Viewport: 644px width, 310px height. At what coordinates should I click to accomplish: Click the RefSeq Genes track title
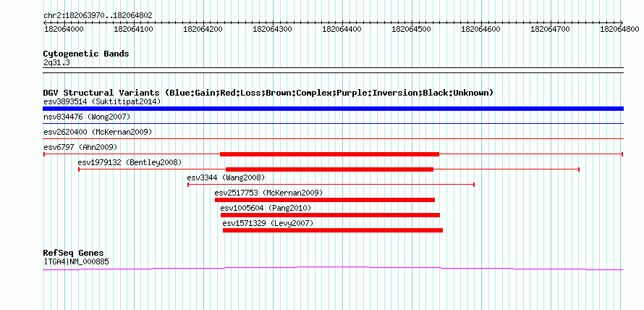coord(74,253)
